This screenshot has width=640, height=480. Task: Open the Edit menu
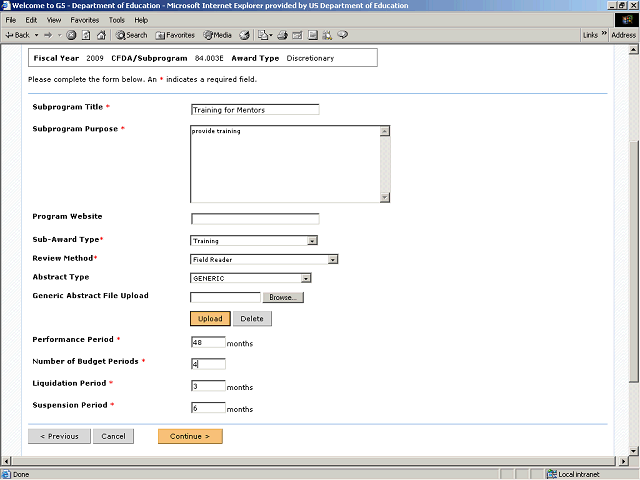pyautogui.click(x=31, y=20)
